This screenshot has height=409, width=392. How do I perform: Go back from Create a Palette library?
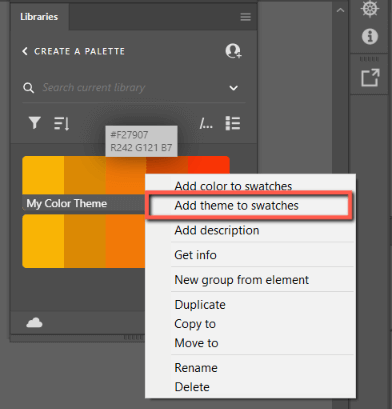[25, 51]
